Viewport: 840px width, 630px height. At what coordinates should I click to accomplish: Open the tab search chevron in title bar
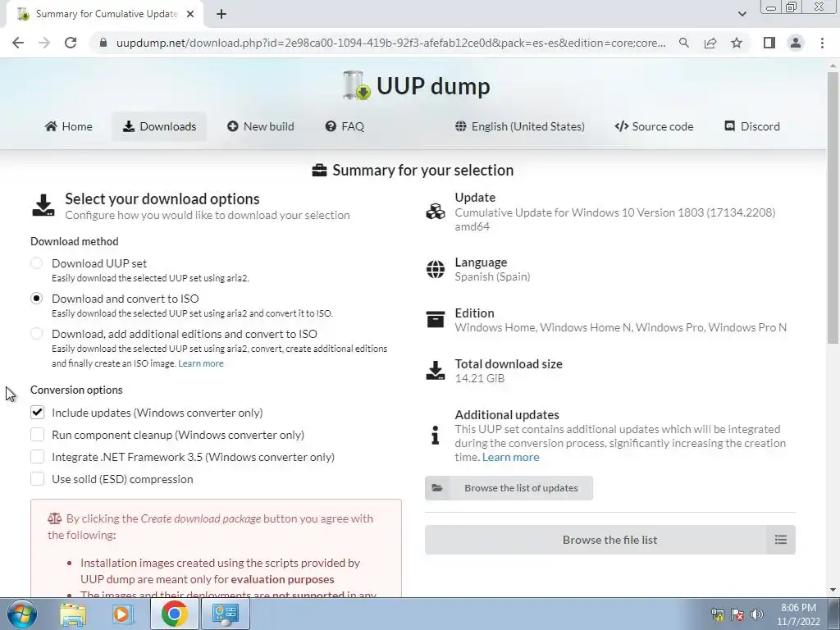pyautogui.click(x=742, y=14)
